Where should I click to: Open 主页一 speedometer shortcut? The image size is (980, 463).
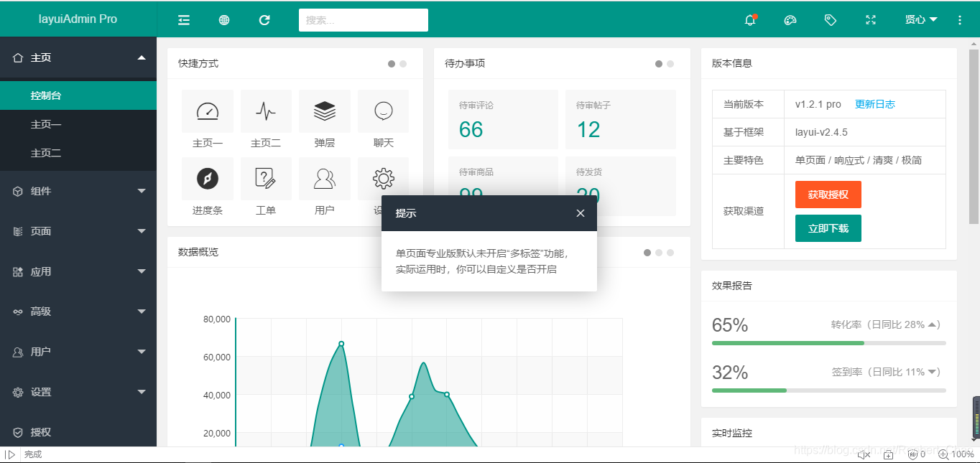(x=208, y=111)
